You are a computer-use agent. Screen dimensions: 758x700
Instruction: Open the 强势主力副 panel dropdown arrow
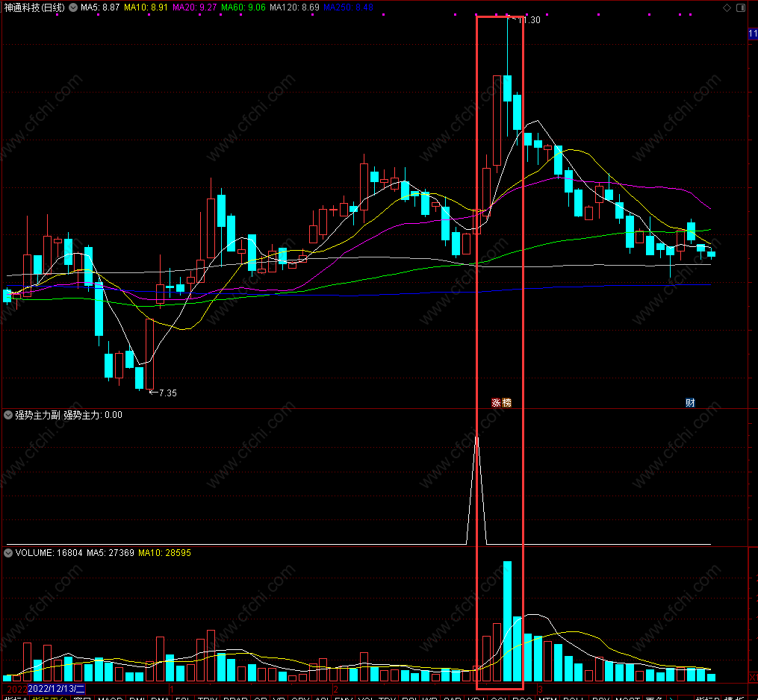pos(8,415)
